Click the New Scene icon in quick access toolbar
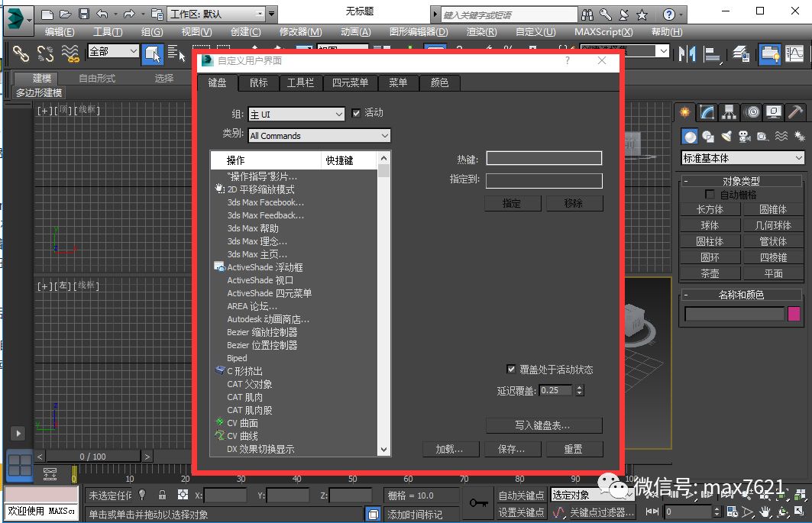The width and height of the screenshot is (812, 523). (x=47, y=14)
